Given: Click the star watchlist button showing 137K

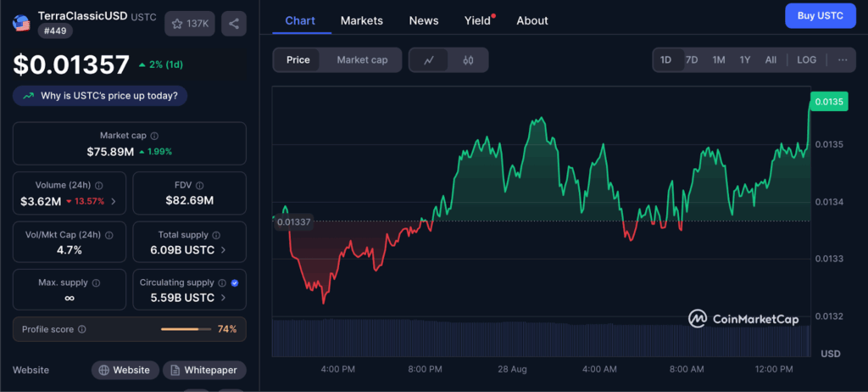Looking at the screenshot, I should pyautogui.click(x=190, y=24).
